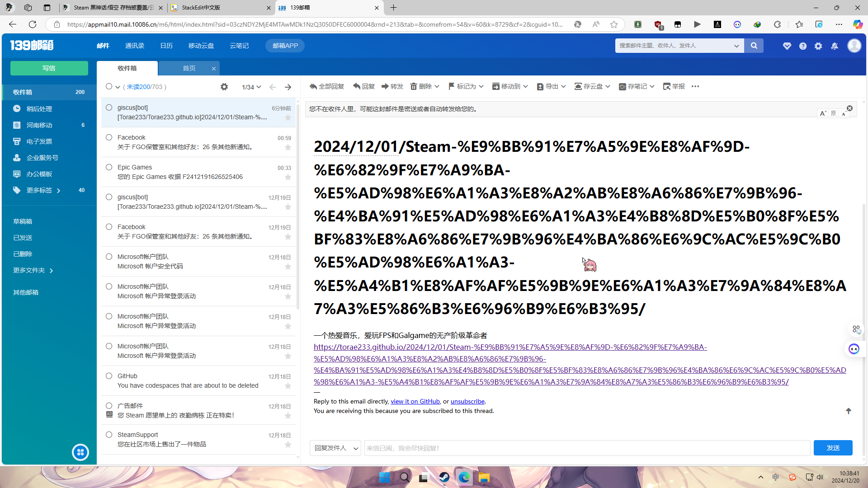The width and height of the screenshot is (868, 488).
Task: Star the Epic Games email
Action: pos(288,177)
